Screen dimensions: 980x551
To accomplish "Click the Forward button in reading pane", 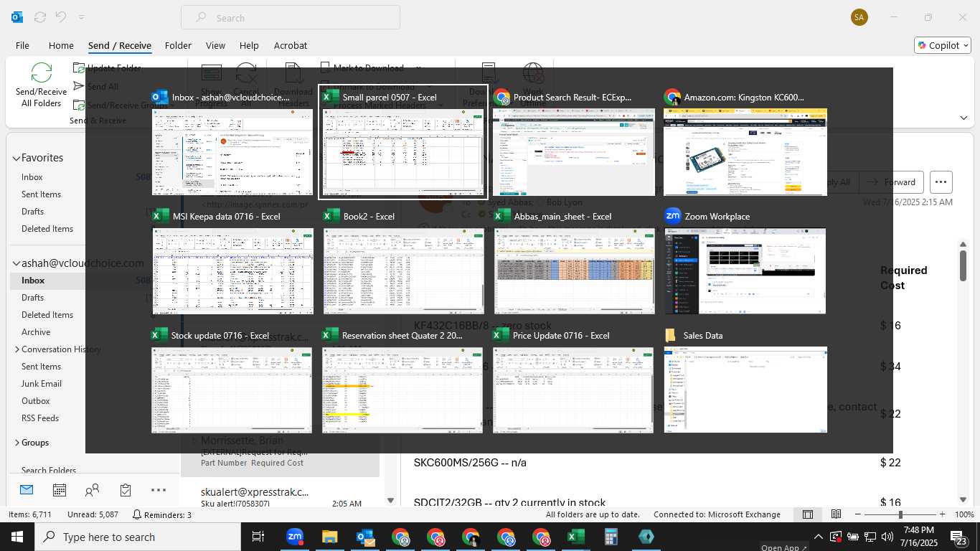I will [x=890, y=182].
